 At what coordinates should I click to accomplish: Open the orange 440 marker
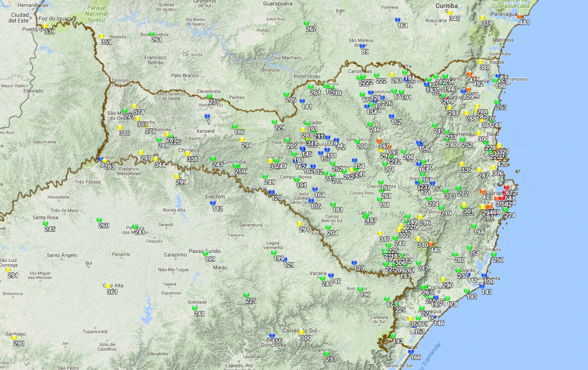click(x=431, y=244)
